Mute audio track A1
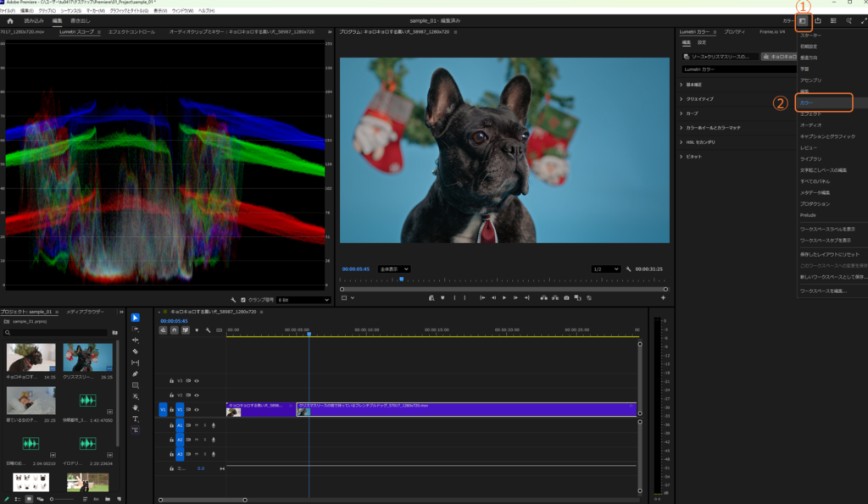This screenshot has width=868, height=504. [x=197, y=425]
